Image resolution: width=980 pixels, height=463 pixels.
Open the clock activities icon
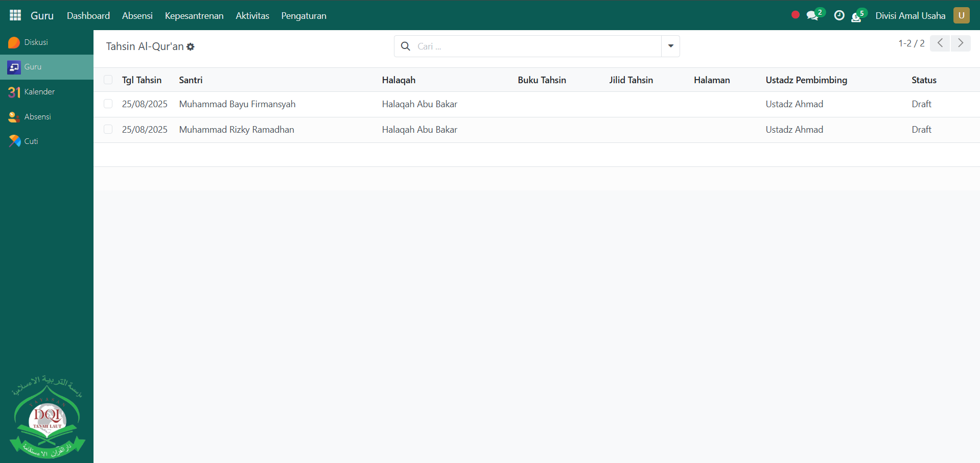point(839,16)
